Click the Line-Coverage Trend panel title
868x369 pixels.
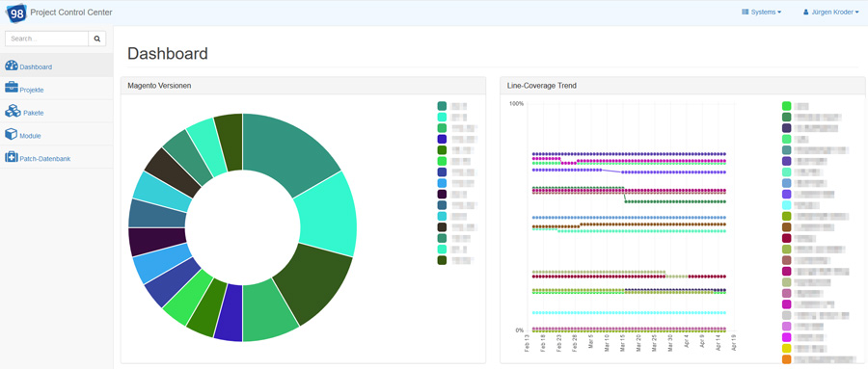pos(541,86)
